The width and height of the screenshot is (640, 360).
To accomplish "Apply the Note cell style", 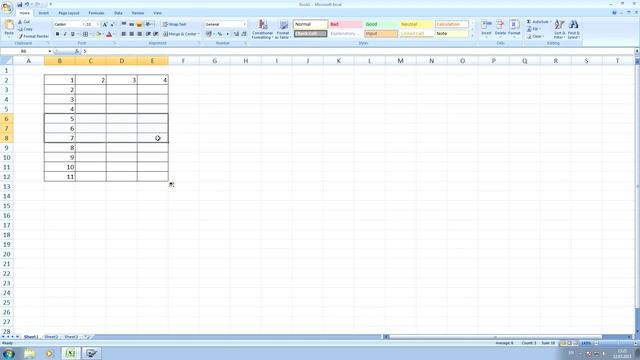I will (451, 33).
